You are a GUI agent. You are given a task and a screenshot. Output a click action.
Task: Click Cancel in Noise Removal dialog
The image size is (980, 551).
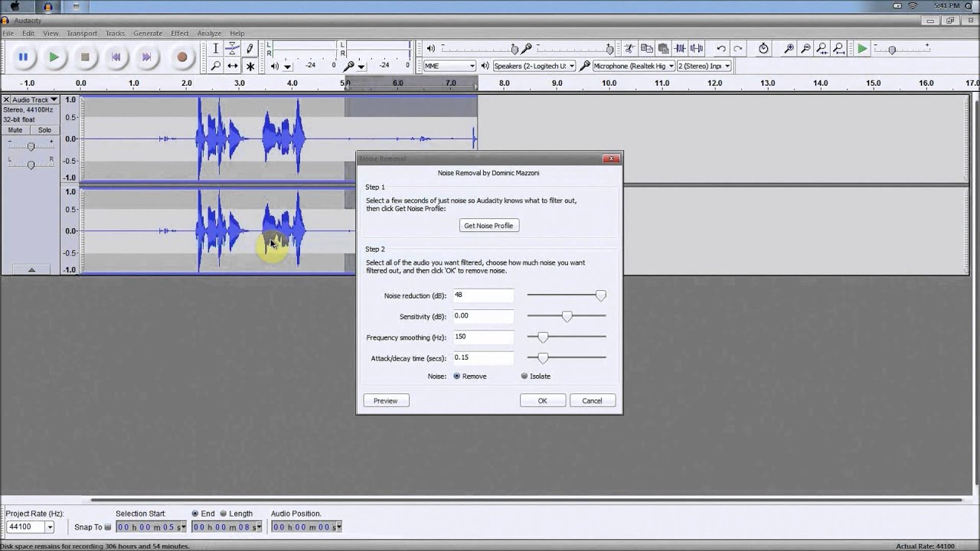(592, 400)
